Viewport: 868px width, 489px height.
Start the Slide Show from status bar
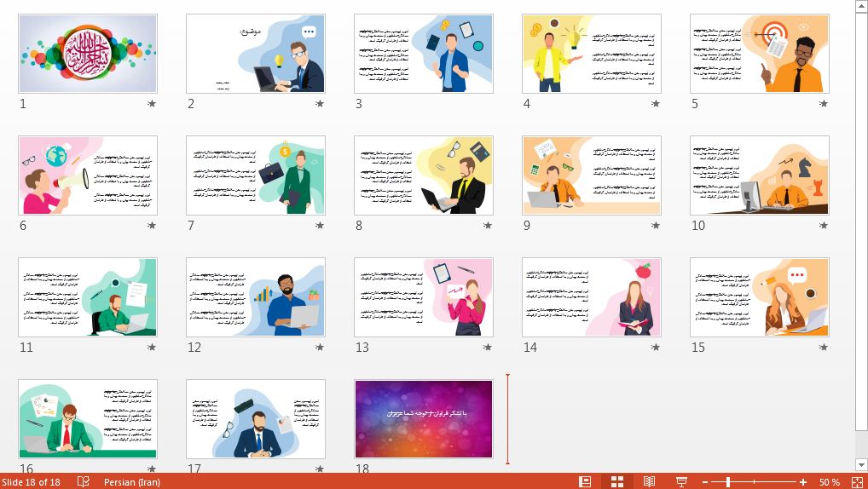click(681, 481)
